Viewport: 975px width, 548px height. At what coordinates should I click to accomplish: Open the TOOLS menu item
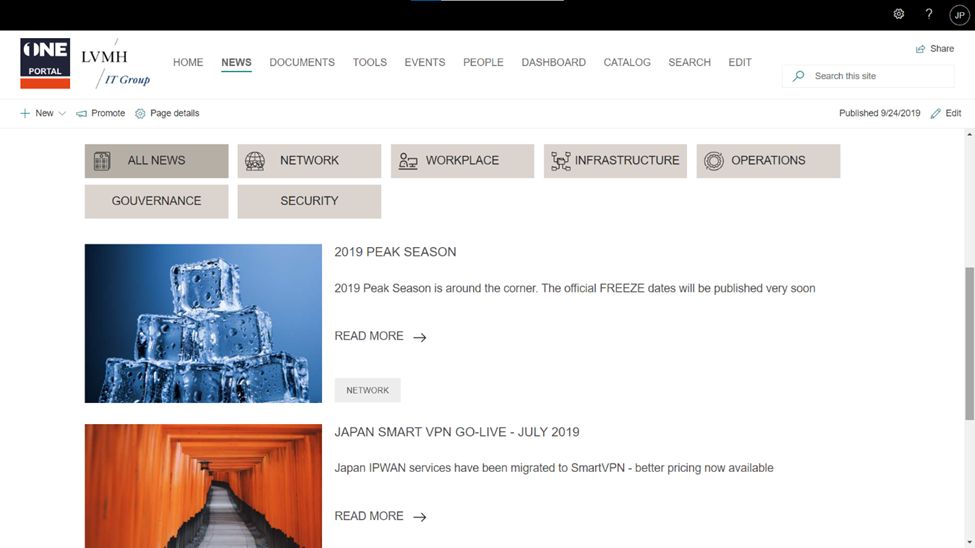click(369, 62)
